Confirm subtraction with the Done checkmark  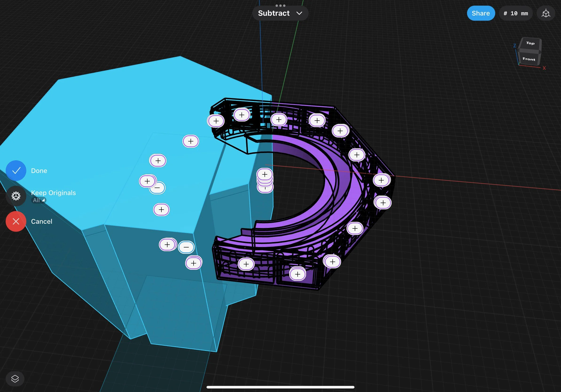pyautogui.click(x=16, y=171)
